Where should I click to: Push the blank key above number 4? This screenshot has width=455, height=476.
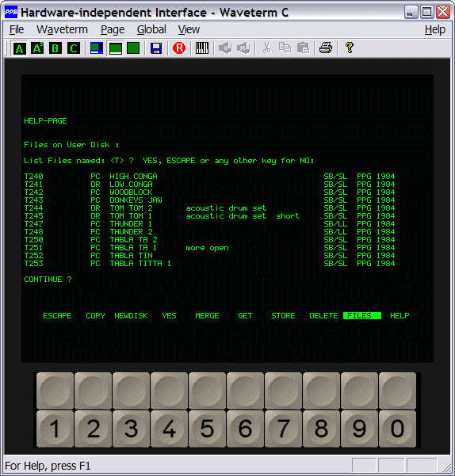pyautogui.click(x=169, y=390)
